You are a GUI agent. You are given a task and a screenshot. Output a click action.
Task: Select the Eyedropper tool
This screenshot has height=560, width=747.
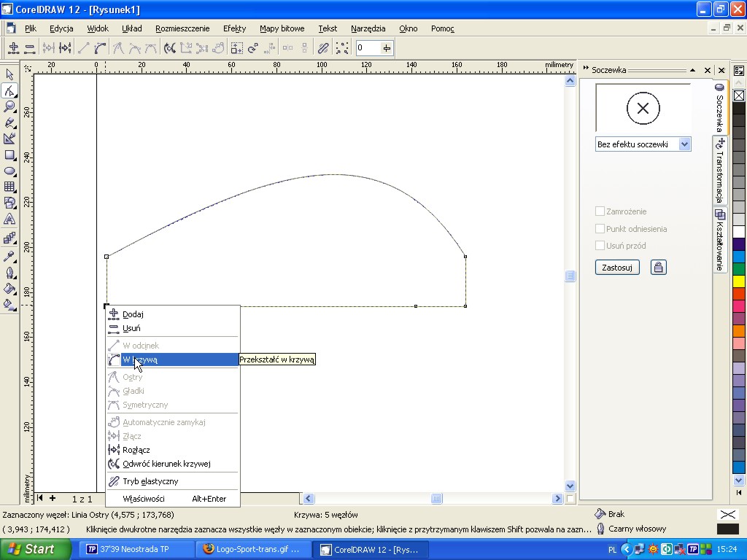point(9,256)
